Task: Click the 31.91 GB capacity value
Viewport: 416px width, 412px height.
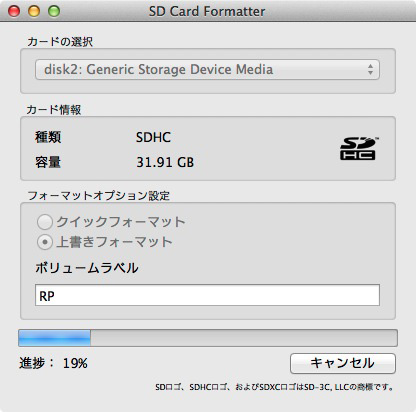Action: pos(165,162)
